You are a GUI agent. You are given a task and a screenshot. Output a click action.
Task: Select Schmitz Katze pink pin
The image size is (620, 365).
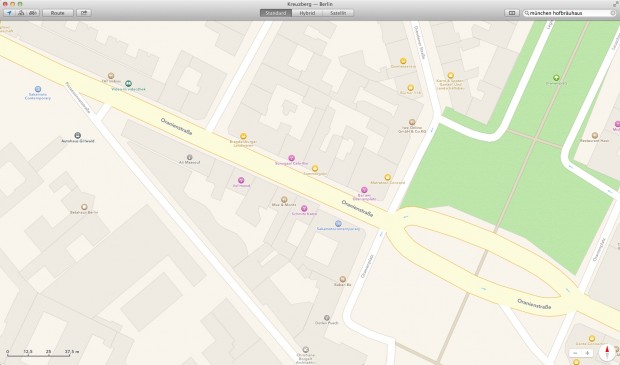[304, 208]
